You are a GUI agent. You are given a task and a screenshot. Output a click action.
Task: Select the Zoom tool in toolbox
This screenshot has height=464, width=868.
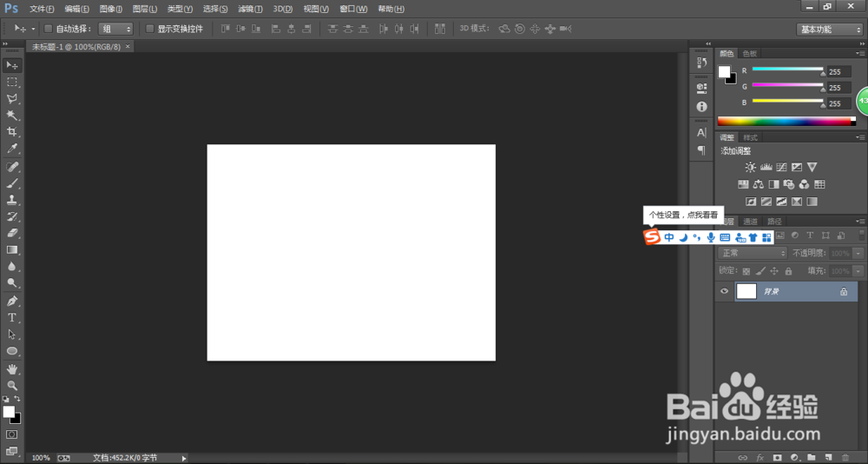[x=11, y=385]
